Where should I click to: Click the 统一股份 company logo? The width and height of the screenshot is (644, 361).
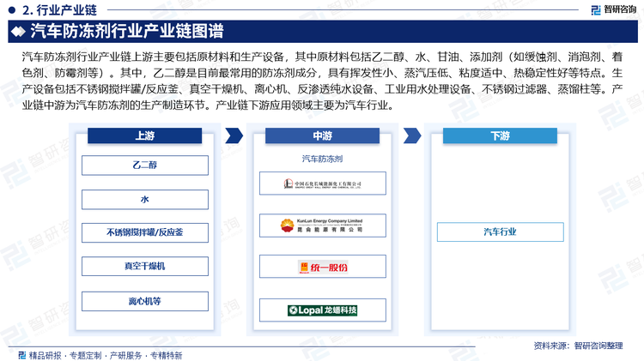point(323,267)
